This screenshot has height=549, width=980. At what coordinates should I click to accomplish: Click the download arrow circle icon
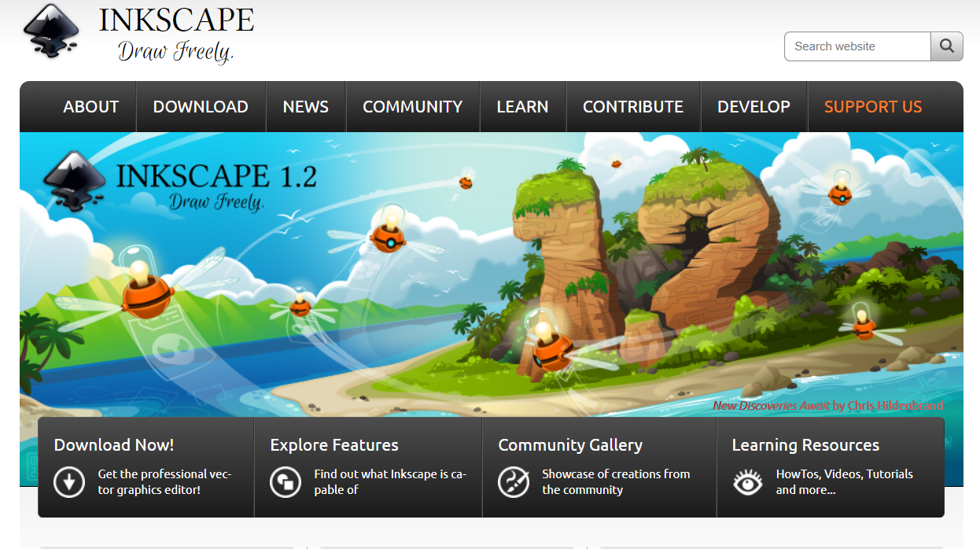click(69, 481)
